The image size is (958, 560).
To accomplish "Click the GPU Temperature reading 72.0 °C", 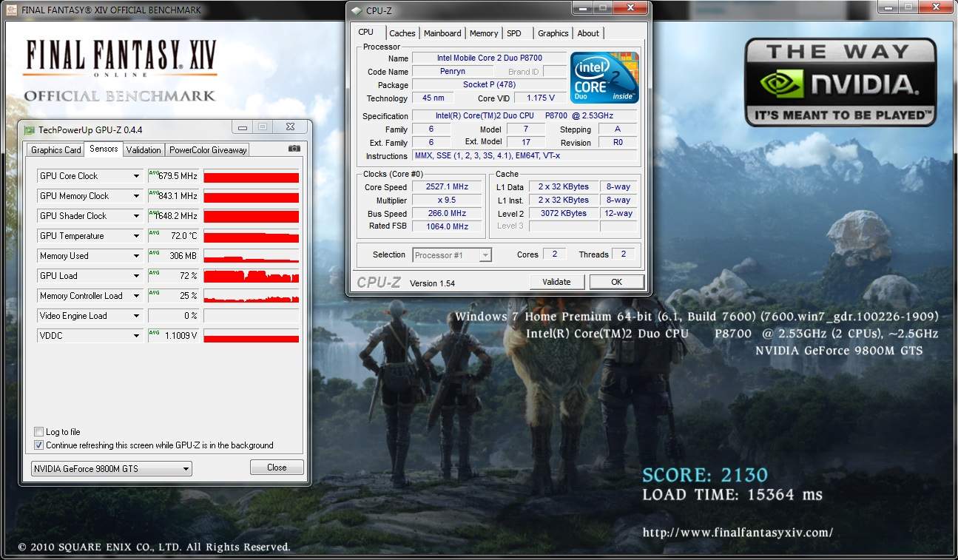I will click(x=174, y=236).
